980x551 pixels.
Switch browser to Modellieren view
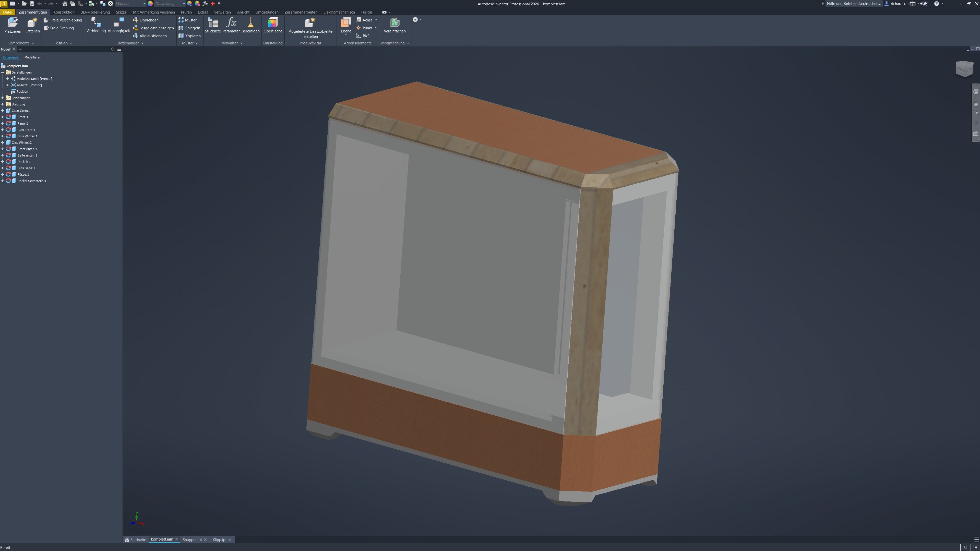[33, 57]
